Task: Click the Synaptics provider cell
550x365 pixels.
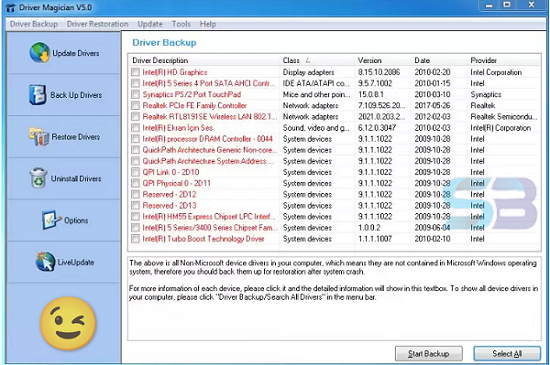Action: (x=486, y=94)
